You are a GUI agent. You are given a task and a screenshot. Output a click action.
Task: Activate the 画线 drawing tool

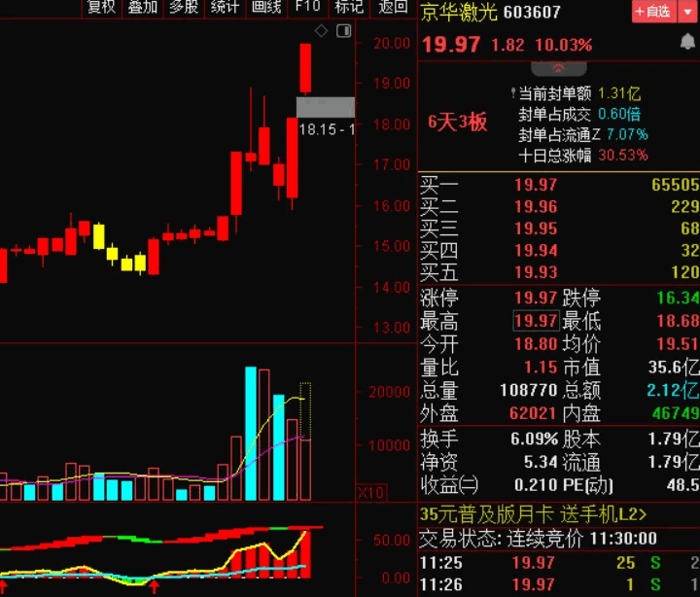(266, 7)
